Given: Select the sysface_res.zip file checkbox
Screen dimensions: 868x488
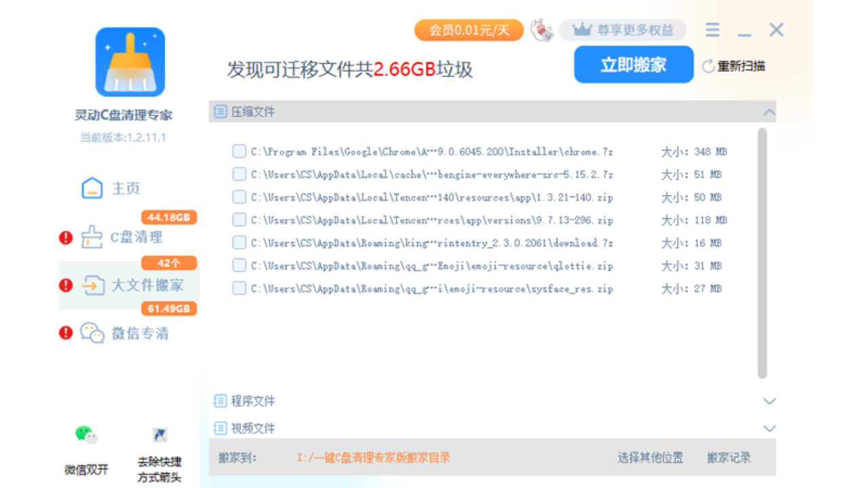Looking at the screenshot, I should pos(239,288).
